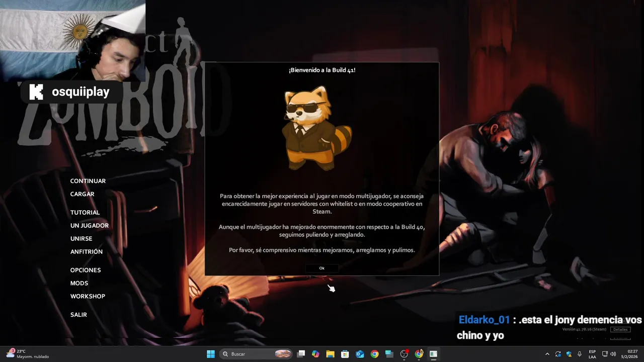Click the active Project Zomboid taskbar icon

433,354
